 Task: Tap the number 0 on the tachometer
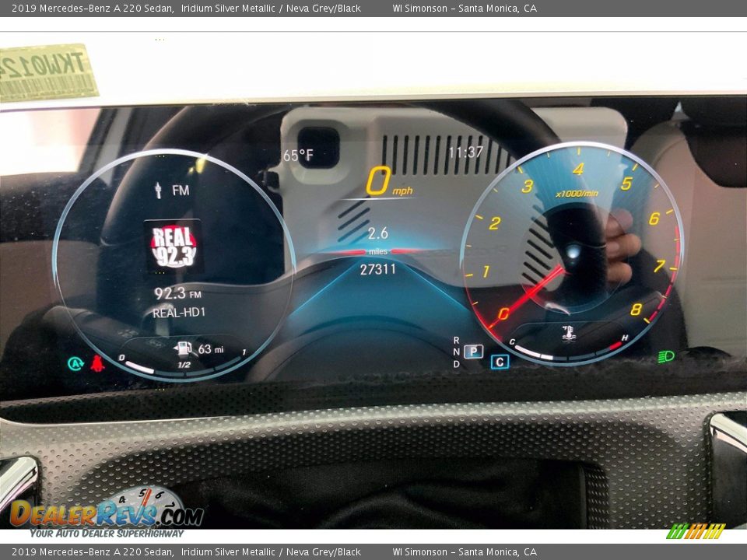click(x=503, y=313)
